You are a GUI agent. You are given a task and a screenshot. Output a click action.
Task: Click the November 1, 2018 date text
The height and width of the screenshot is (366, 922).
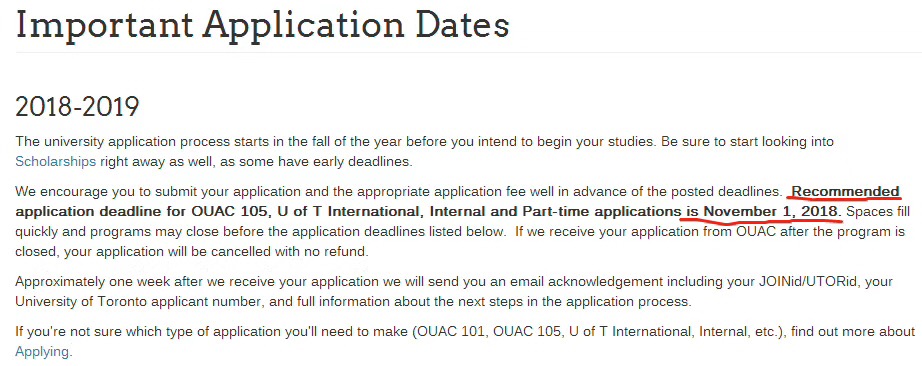(771, 211)
